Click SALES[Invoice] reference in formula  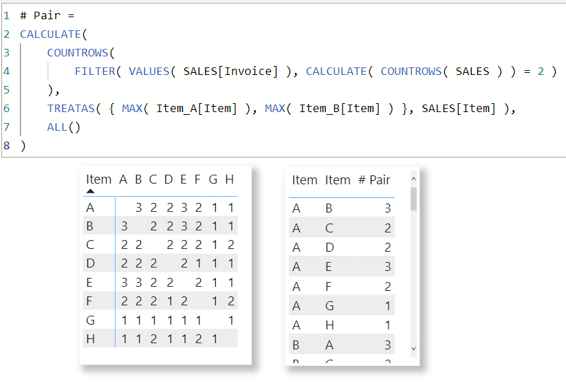(230, 72)
